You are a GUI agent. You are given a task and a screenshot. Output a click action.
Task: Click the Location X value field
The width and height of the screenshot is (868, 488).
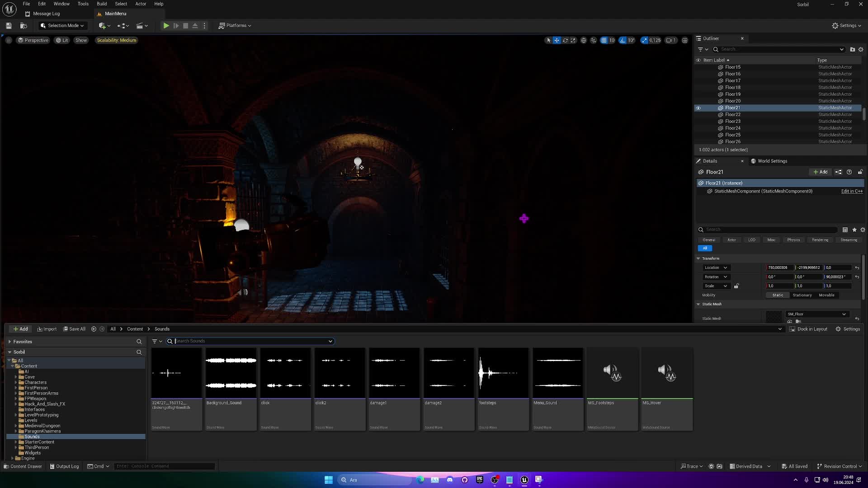[x=780, y=267]
